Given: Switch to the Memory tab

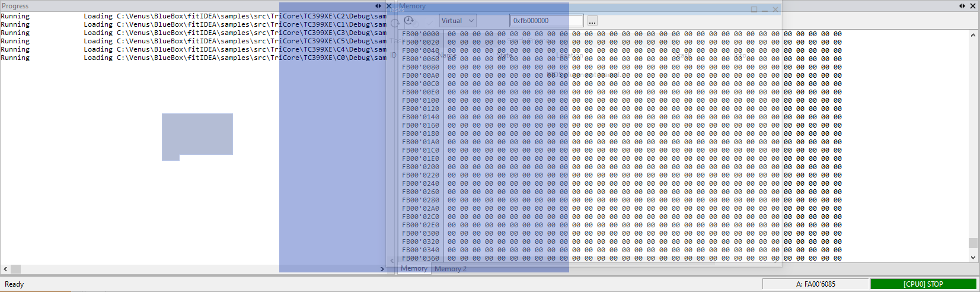Looking at the screenshot, I should pos(414,268).
